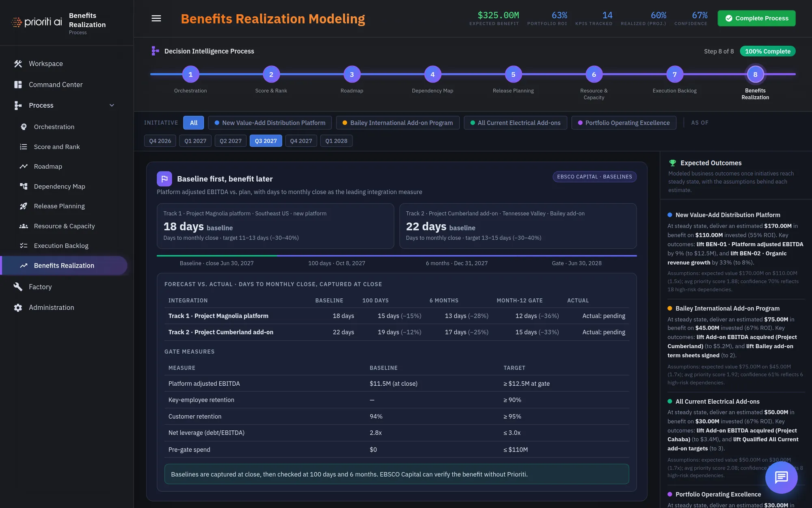Click the Bailey International Add-on Program outcome heading
This screenshot has width=812, height=508.
tap(727, 308)
